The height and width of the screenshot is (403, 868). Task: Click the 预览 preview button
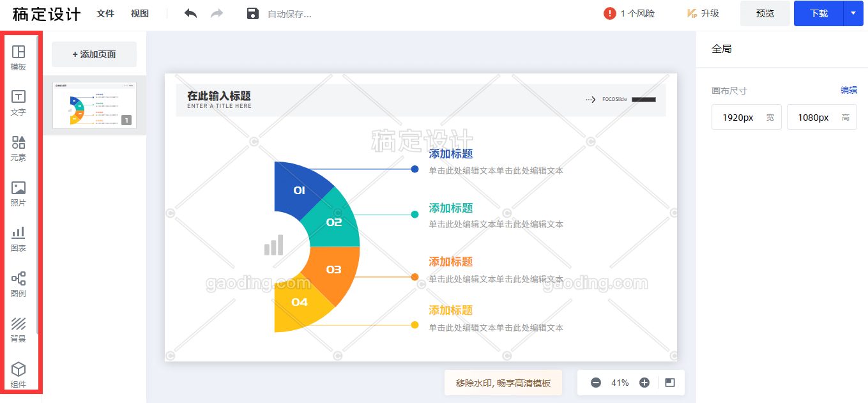(x=765, y=13)
